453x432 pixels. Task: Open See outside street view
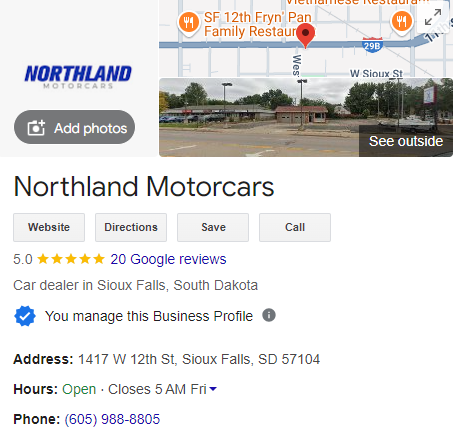(x=406, y=141)
